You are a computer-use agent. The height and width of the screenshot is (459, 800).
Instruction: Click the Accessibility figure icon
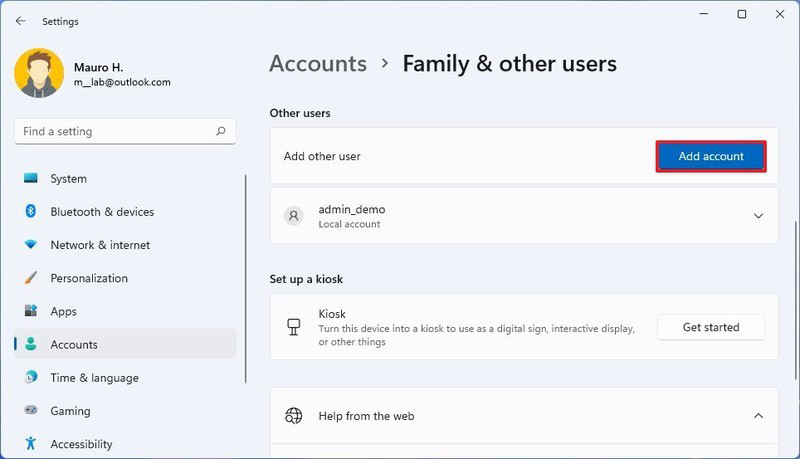[31, 443]
